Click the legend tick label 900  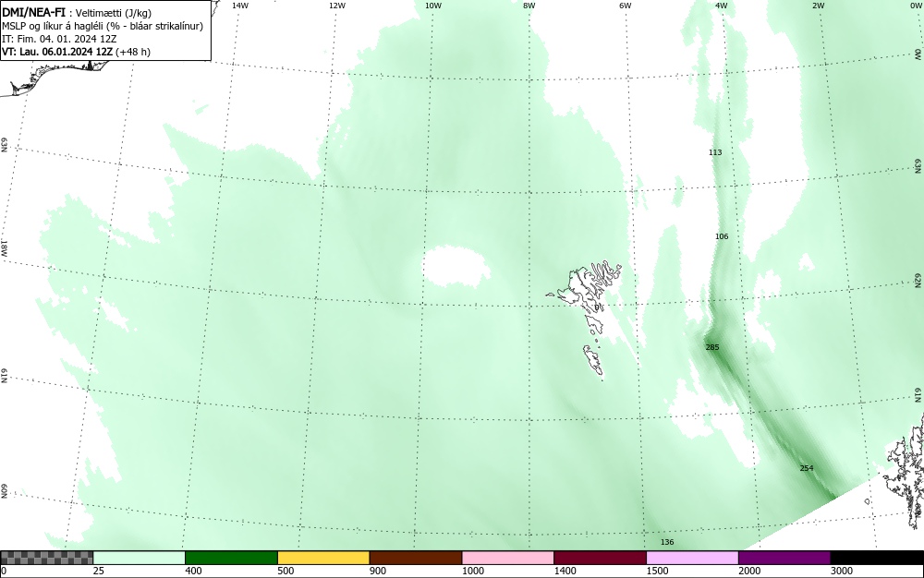pos(378,571)
